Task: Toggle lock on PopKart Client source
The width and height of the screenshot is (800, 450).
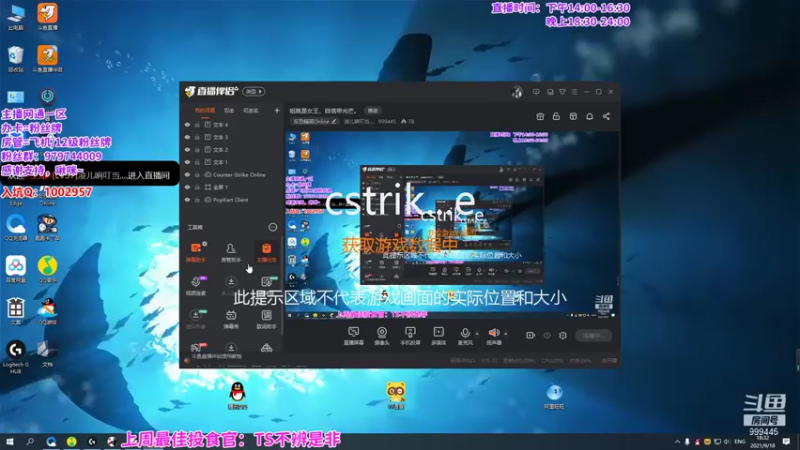Action: point(197,200)
